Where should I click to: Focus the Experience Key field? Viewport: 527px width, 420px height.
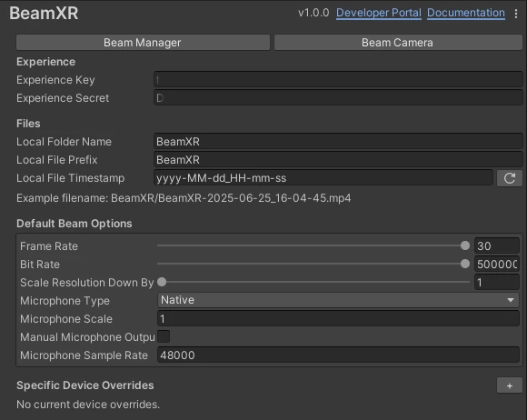tap(338, 80)
